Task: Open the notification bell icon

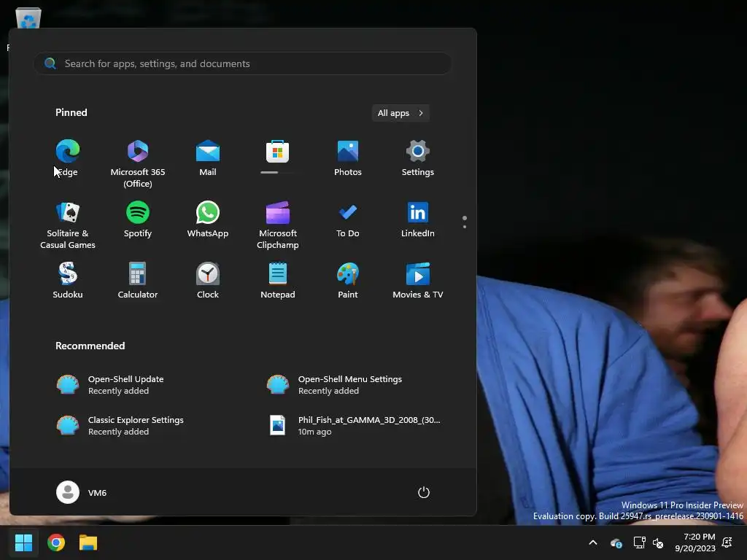Action: [x=727, y=542]
